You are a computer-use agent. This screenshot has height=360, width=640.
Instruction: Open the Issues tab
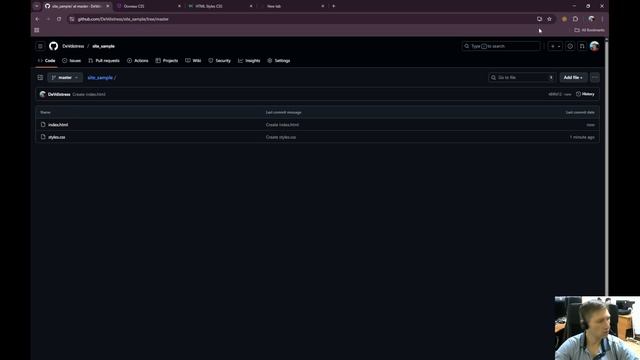[71, 60]
